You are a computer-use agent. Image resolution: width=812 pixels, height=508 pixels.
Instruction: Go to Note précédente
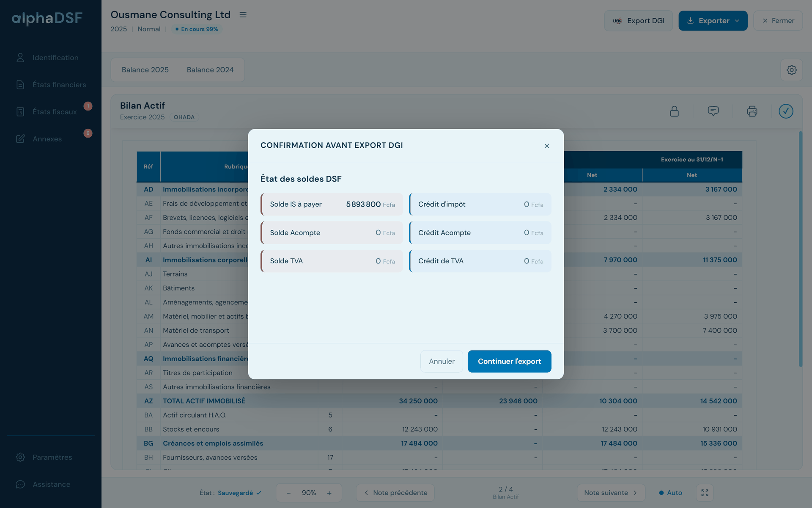point(395,493)
